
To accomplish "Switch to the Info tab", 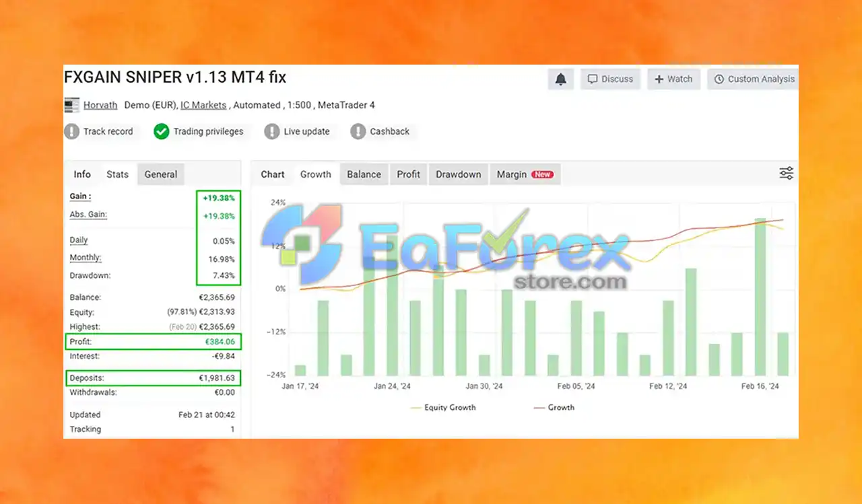I will pos(82,174).
